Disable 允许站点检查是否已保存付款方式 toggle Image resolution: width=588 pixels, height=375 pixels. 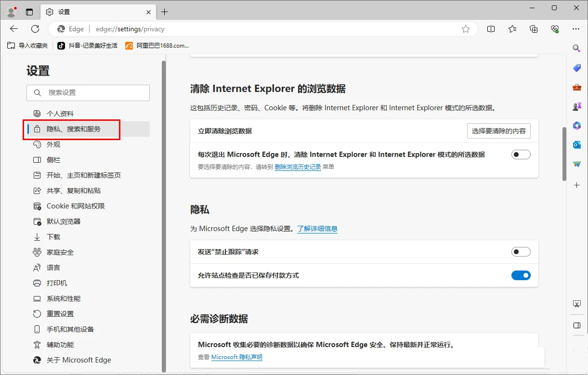pyautogui.click(x=521, y=275)
